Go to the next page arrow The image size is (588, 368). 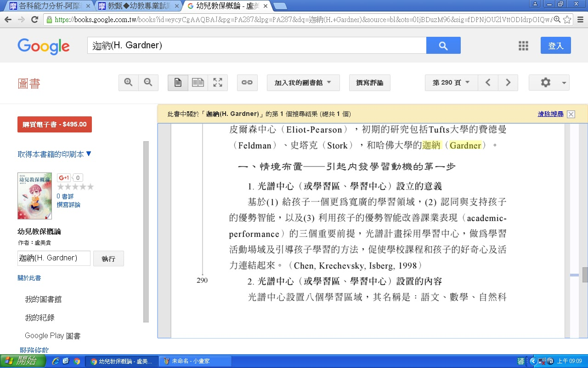(x=508, y=83)
